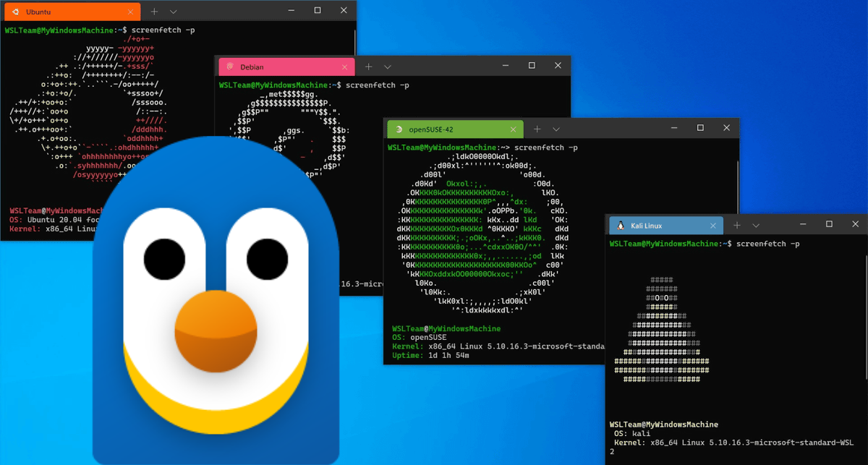Click the Kali ASCII art logo

[662, 329]
